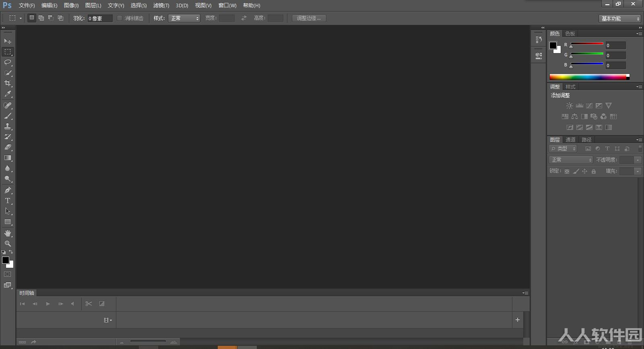The image size is (644, 349).
Task: Add a Color Balance adjustment
Action: pos(575,117)
